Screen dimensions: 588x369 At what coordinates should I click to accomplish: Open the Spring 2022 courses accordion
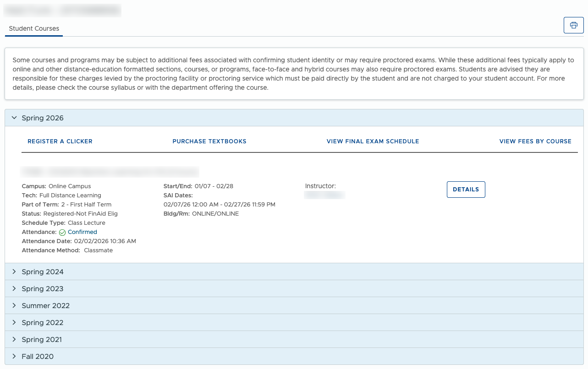(x=43, y=323)
